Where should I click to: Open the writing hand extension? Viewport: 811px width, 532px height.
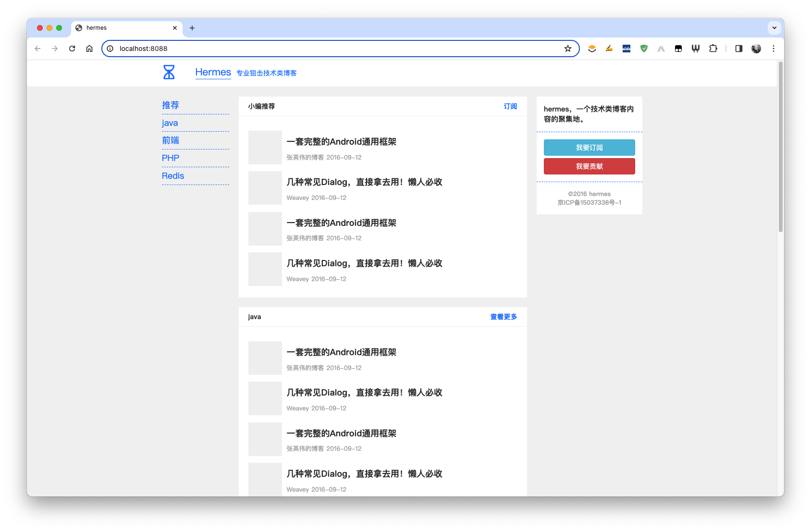pyautogui.click(x=609, y=49)
